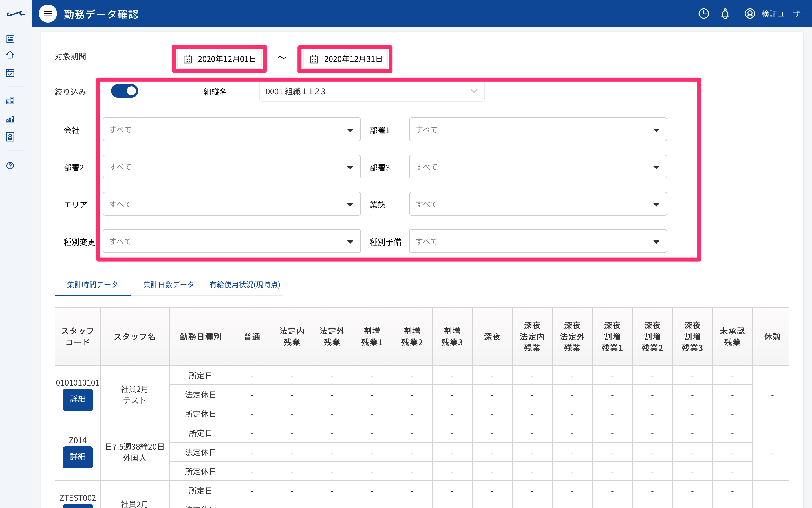Go to home via sidebar house icon
The width and height of the screenshot is (812, 508).
coord(10,55)
